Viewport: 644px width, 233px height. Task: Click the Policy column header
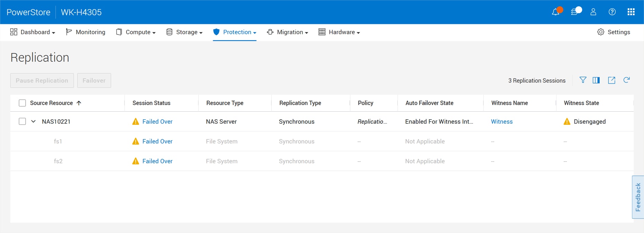coord(365,103)
